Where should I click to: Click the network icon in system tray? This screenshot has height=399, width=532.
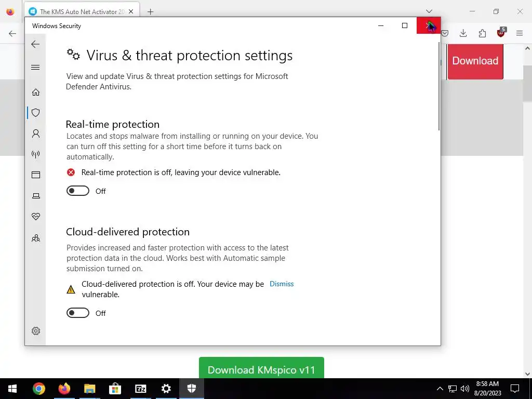click(x=453, y=389)
